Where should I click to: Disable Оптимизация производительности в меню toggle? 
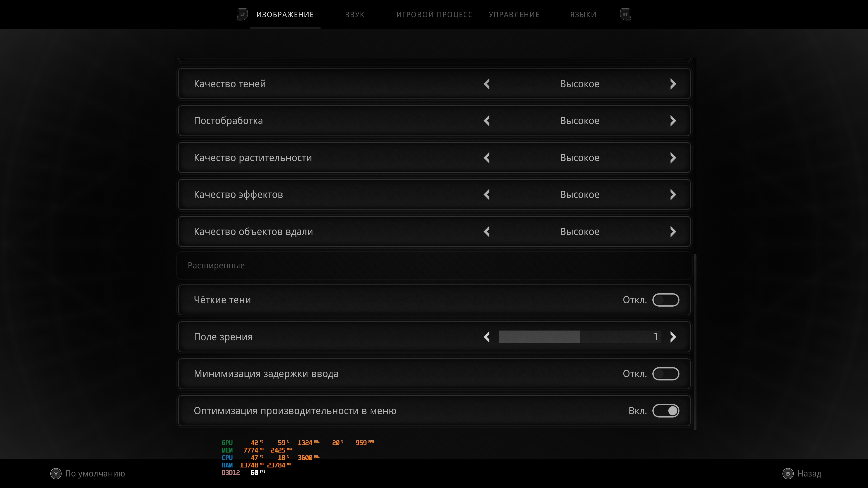[665, 411]
